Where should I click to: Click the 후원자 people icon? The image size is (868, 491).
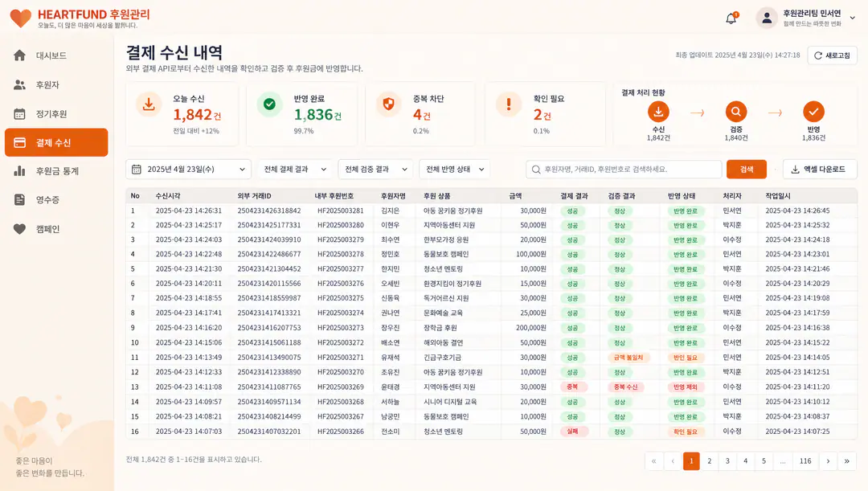coord(19,84)
